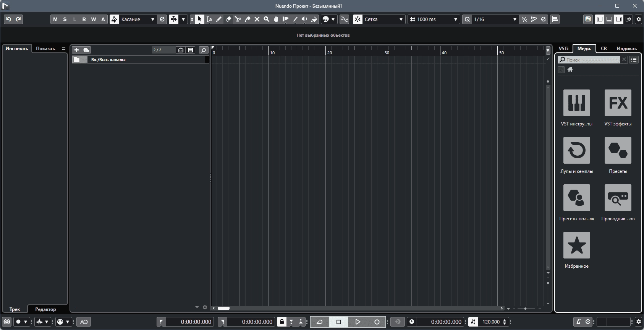Click the vertical zoom slider handle
The width and height of the screenshot is (644, 330).
(548, 283)
